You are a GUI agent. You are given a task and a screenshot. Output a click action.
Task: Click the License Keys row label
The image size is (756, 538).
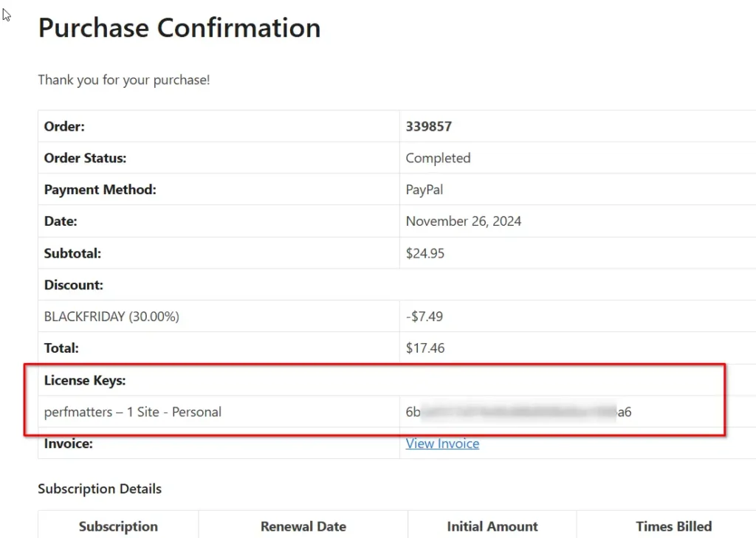click(x=85, y=380)
